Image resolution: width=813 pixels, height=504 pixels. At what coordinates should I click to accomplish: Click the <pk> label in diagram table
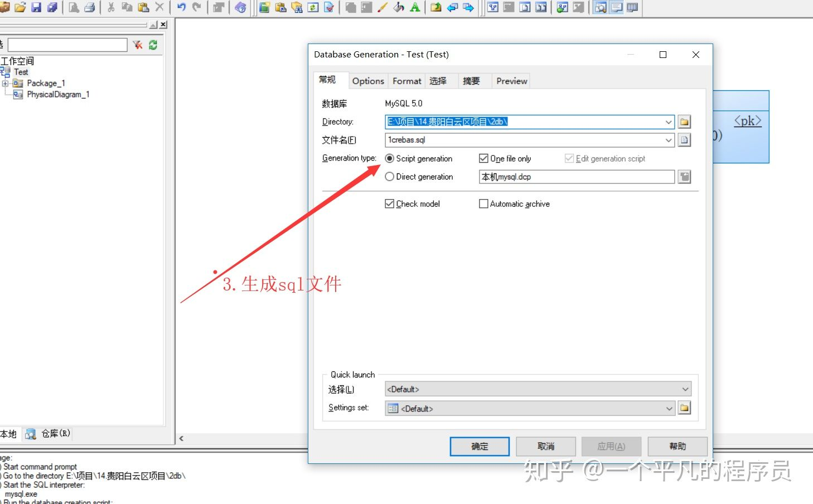pyautogui.click(x=747, y=120)
